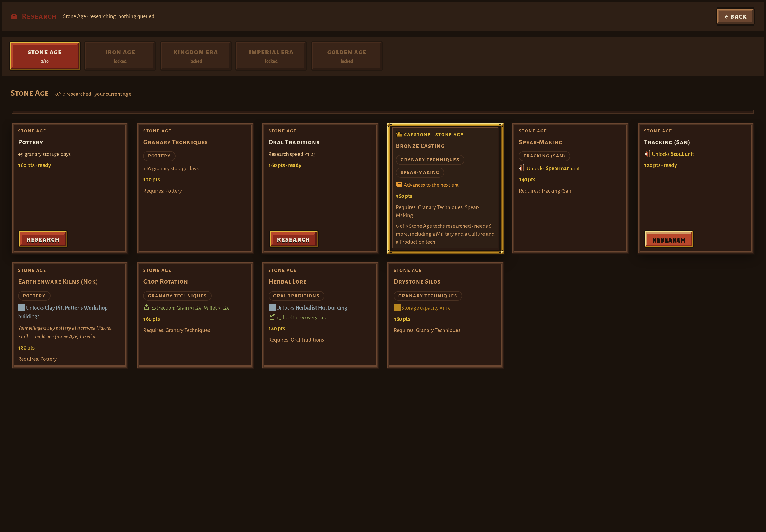Click '+5 granary storage days' text
Image resolution: width=766 pixels, height=532 pixels.
(x=44, y=154)
